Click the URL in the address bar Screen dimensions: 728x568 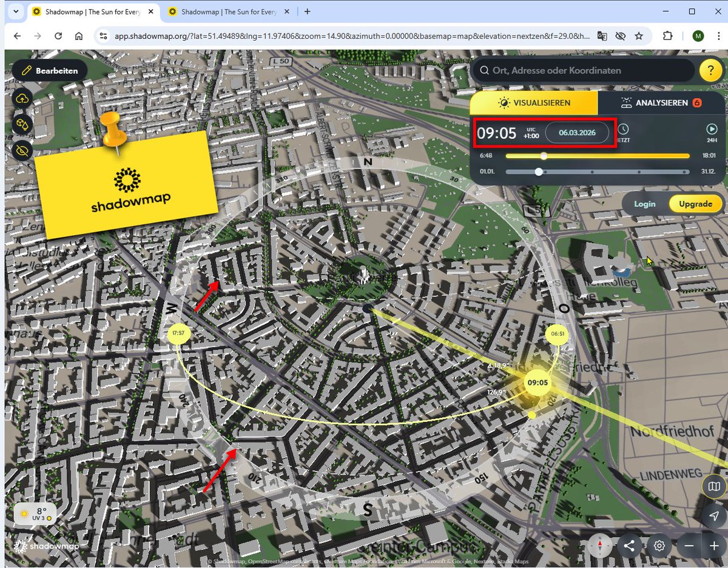352,36
